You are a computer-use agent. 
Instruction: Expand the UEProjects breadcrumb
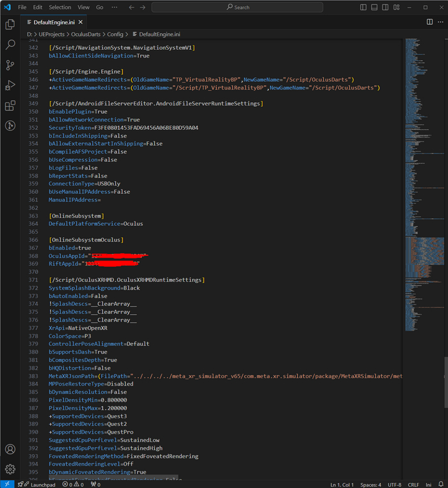(x=52, y=35)
